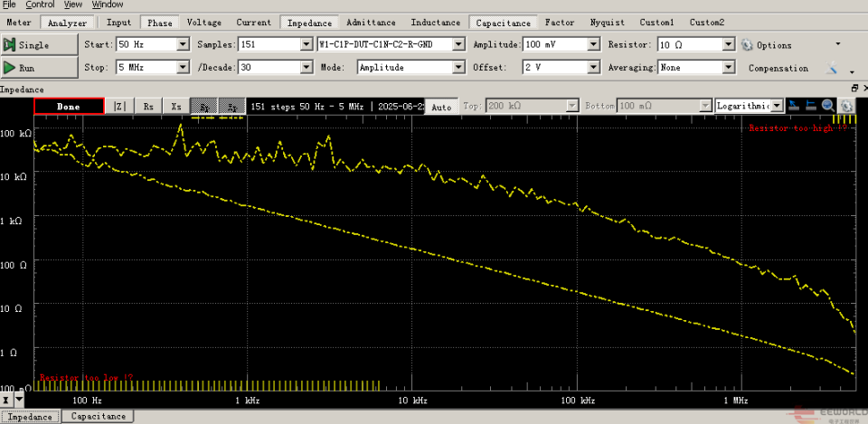Image resolution: width=868 pixels, height=424 pixels.
Task: Open the Amplitude 100 mV dropdown
Action: click(594, 45)
